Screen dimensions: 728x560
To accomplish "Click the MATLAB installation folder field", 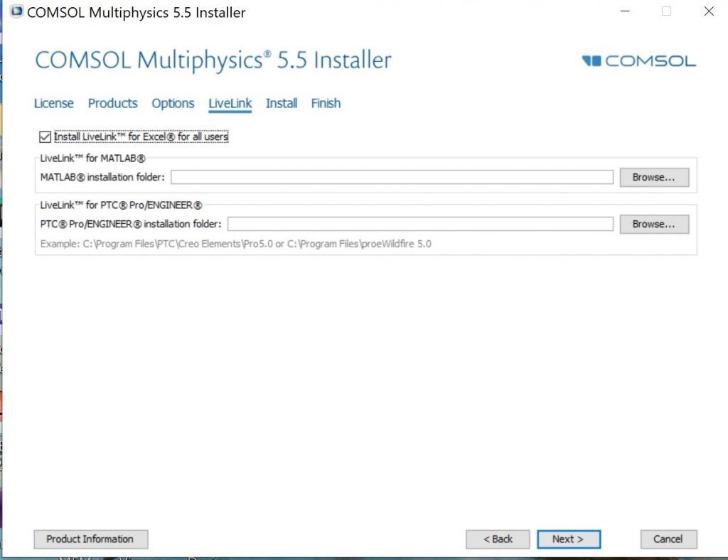I will point(392,177).
